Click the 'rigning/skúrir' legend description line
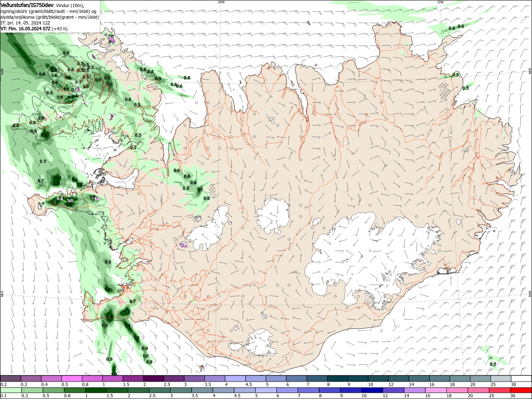Image resolution: width=532 pixels, height=399 pixels. tap(49, 11)
